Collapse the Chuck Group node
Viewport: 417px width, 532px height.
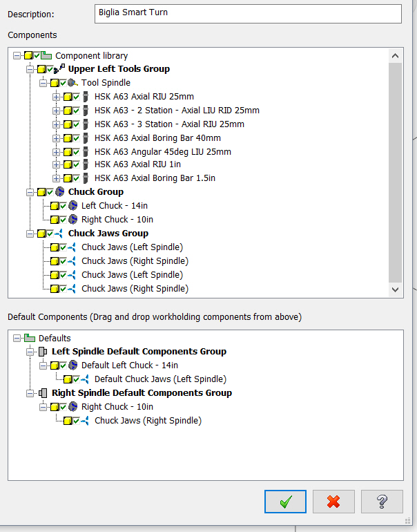point(30,192)
